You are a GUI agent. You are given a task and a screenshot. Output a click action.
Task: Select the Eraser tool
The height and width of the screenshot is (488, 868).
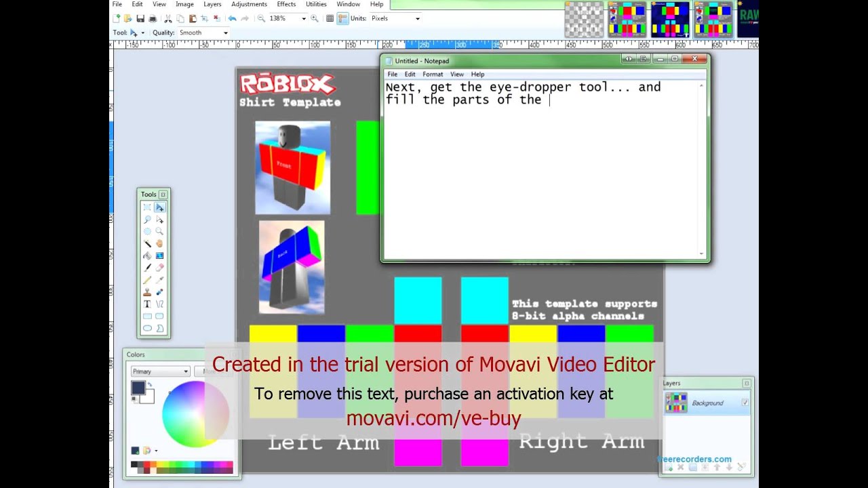click(160, 268)
